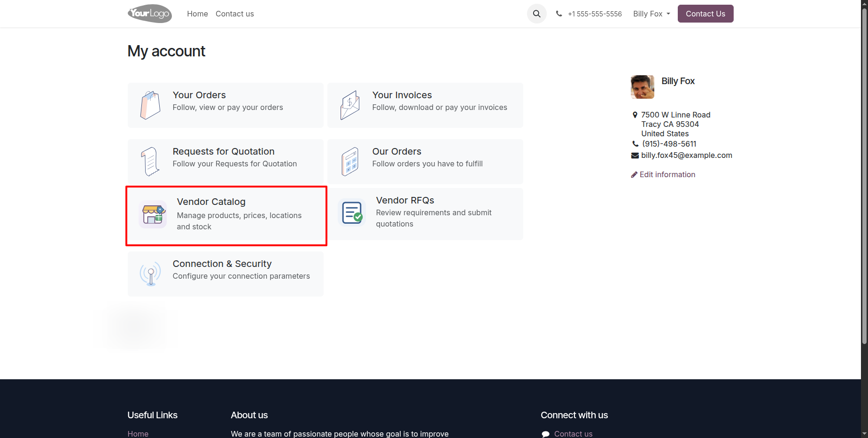868x438 pixels.
Task: Click the Your Orders shopping bag icon
Action: 150,105
